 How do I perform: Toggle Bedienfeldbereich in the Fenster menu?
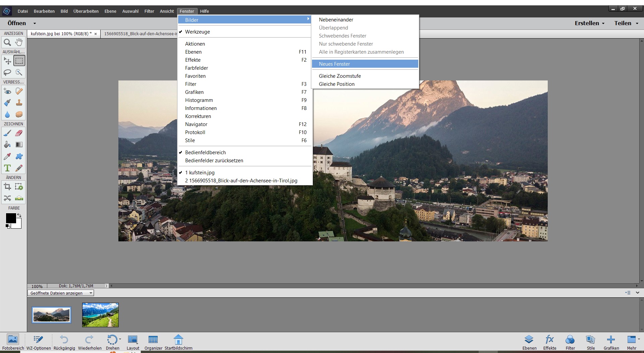(x=206, y=152)
